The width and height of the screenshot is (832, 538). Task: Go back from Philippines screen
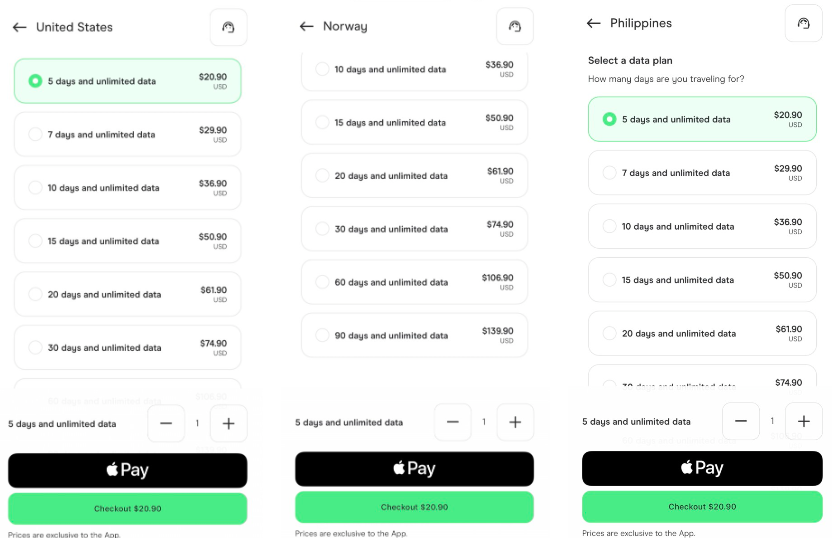pyautogui.click(x=594, y=23)
